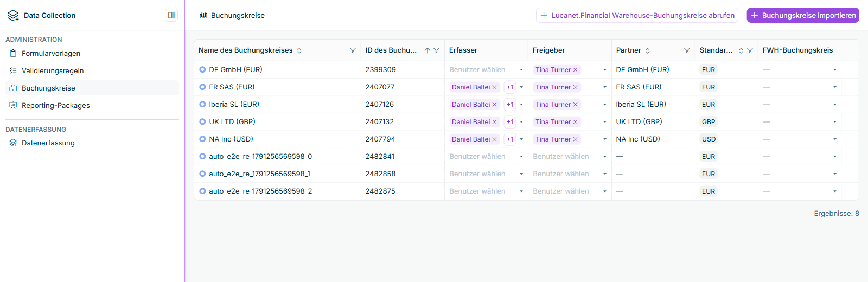Open FWH-Buchungskreis dropdown for DE GmbH row
The width and height of the screenshot is (868, 282).
pyautogui.click(x=835, y=70)
